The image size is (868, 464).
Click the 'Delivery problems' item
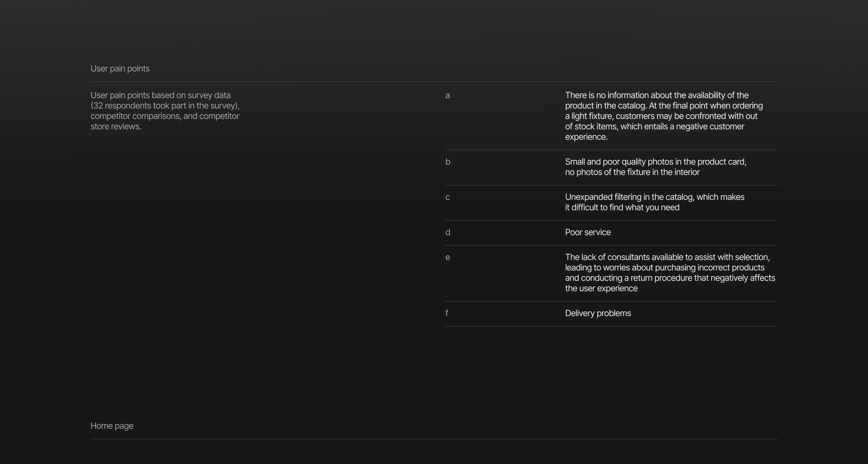click(x=598, y=313)
